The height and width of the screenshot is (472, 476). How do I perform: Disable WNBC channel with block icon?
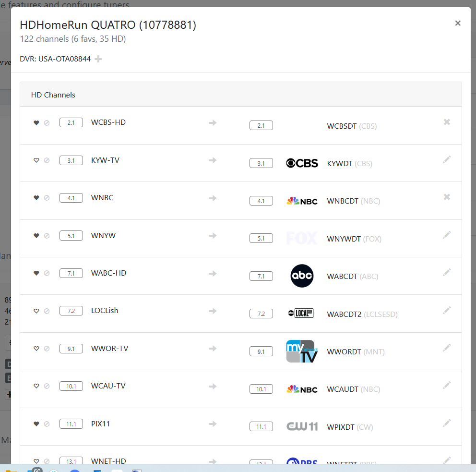coord(47,198)
